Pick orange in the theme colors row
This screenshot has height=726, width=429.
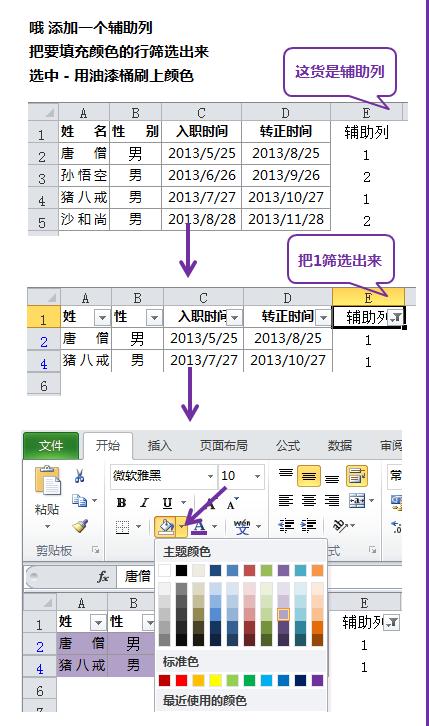317,570
